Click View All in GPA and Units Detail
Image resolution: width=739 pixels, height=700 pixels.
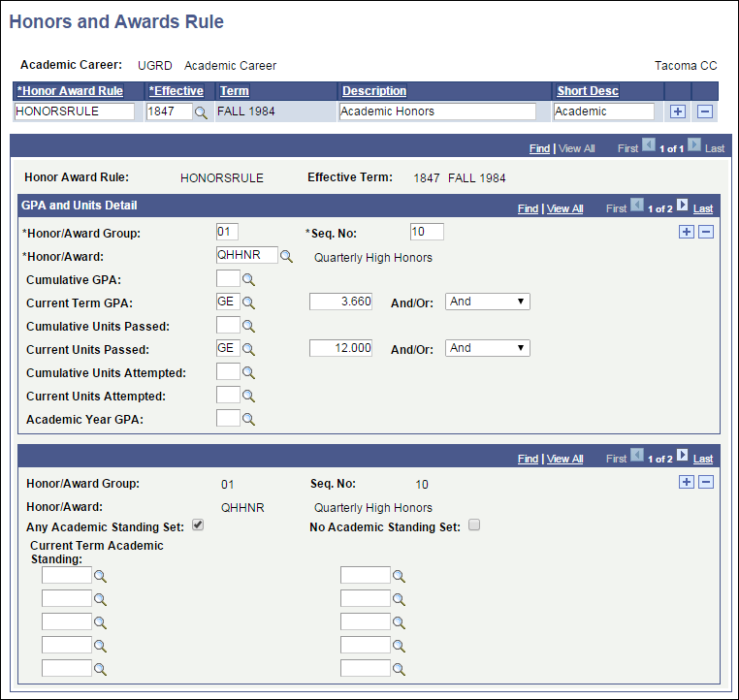tap(564, 208)
